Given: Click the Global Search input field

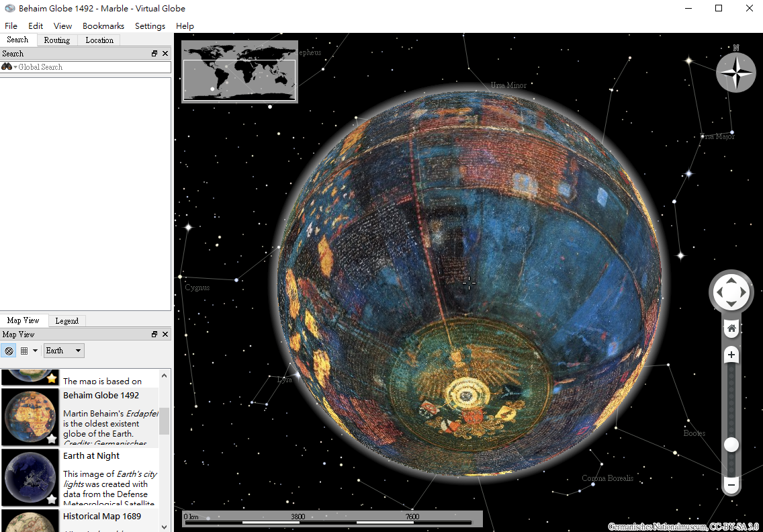Looking at the screenshot, I should click(86, 67).
